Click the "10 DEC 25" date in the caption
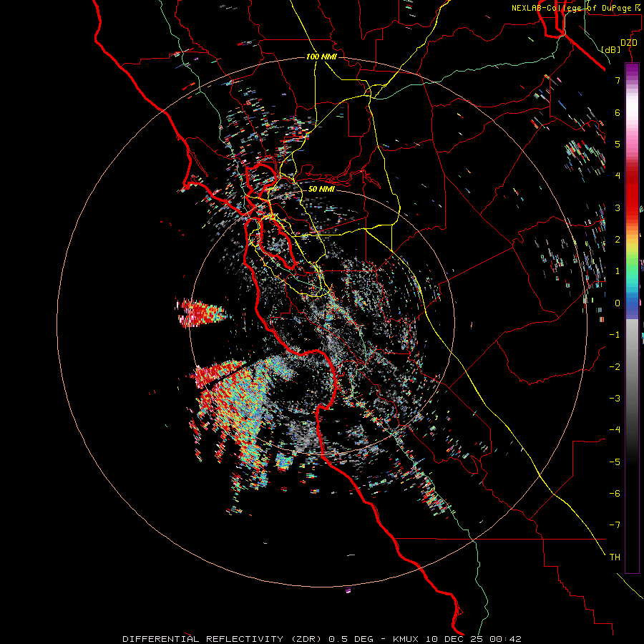Screen dimensions: 644x644 pyautogui.click(x=454, y=639)
